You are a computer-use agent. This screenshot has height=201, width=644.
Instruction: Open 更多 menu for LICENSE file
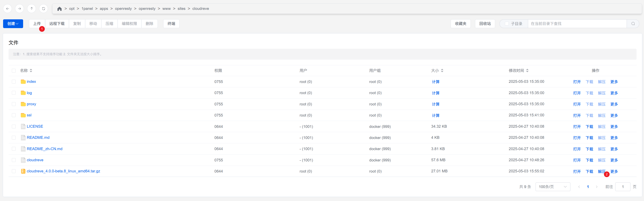click(x=614, y=127)
